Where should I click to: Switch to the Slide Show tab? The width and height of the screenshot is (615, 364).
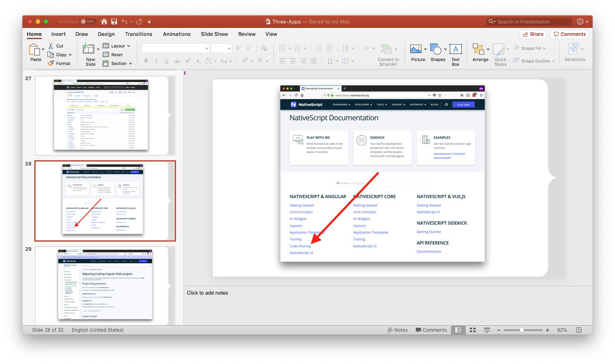(x=214, y=34)
